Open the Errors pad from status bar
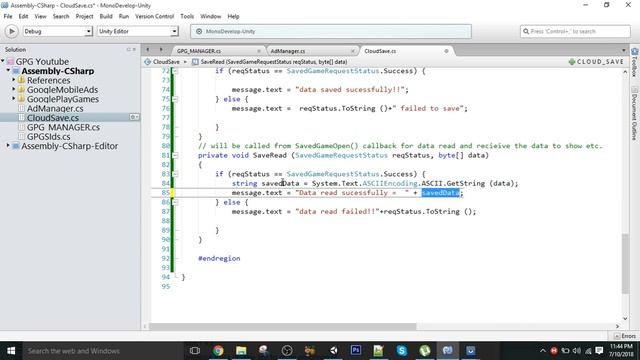This screenshot has height=360, width=640. coord(625,336)
